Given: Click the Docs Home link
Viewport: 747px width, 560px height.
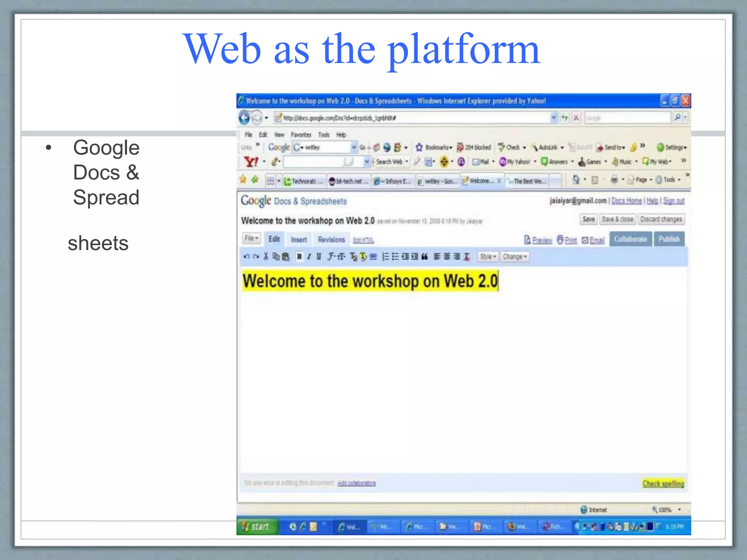Looking at the screenshot, I should [626, 201].
